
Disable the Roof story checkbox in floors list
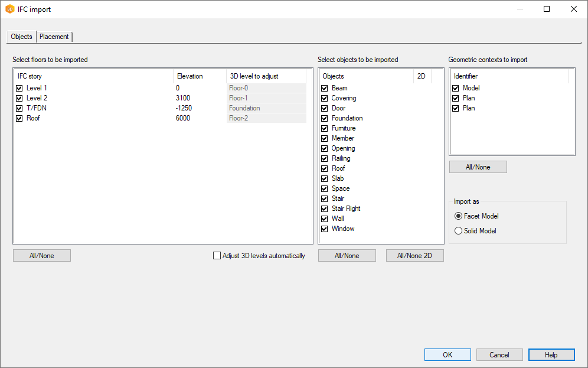(x=19, y=118)
